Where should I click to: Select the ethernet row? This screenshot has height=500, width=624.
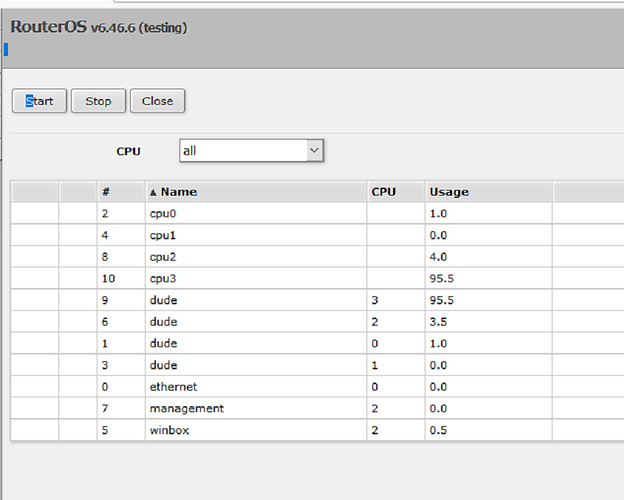[x=173, y=387]
